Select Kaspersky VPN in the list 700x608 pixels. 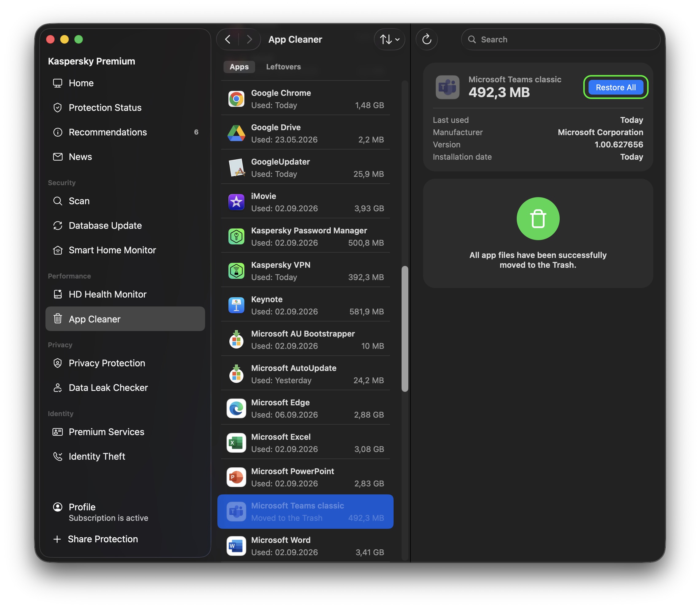tap(305, 271)
